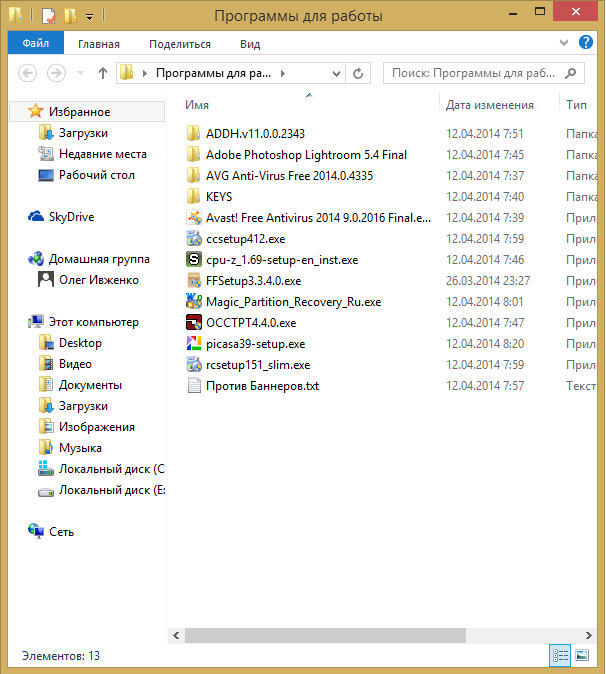Click the horizontal scrollbar thumb
The image size is (606, 674).
[325, 635]
